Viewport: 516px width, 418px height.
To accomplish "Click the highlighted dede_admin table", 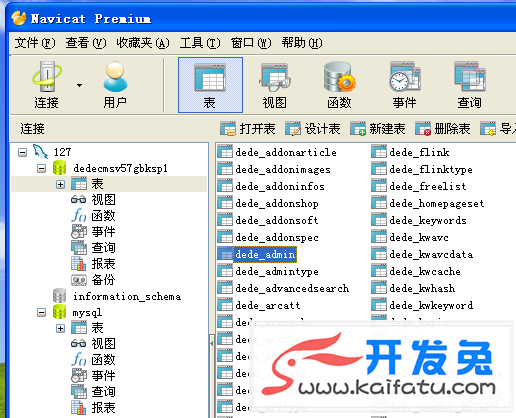I will [x=257, y=254].
